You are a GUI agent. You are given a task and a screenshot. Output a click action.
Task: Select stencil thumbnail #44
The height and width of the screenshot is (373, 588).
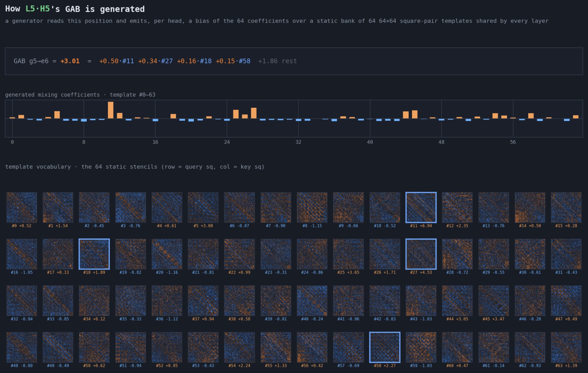point(457,301)
